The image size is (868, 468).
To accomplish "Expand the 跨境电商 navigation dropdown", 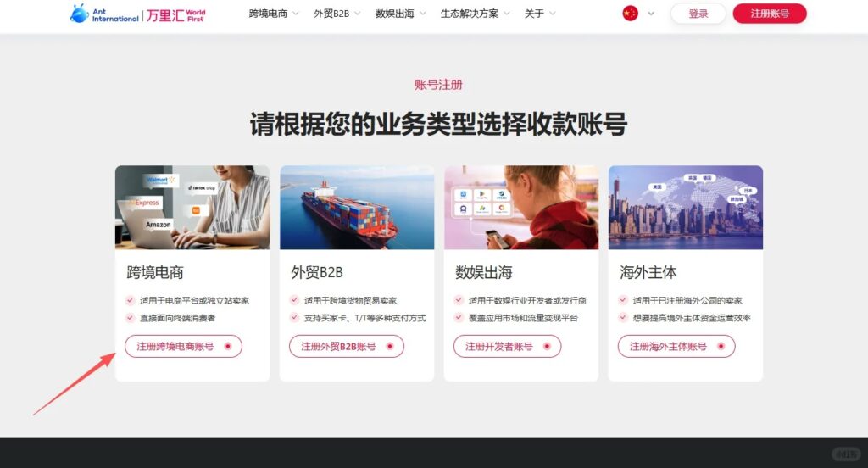I will click(x=274, y=14).
